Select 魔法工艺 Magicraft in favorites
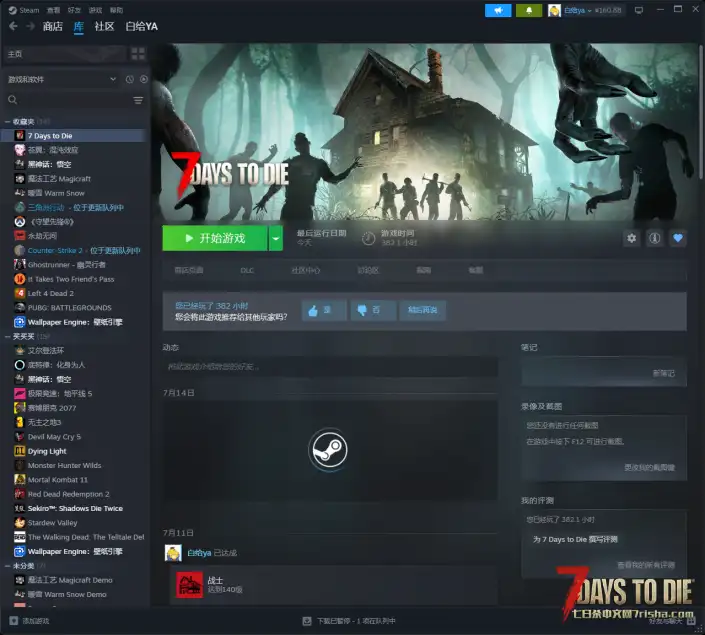The image size is (705, 635). (x=58, y=179)
